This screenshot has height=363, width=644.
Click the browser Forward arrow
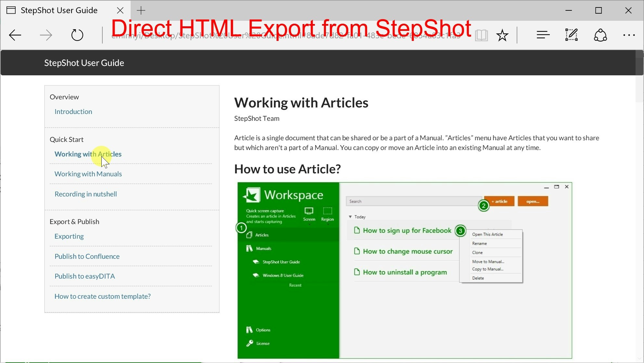(46, 35)
